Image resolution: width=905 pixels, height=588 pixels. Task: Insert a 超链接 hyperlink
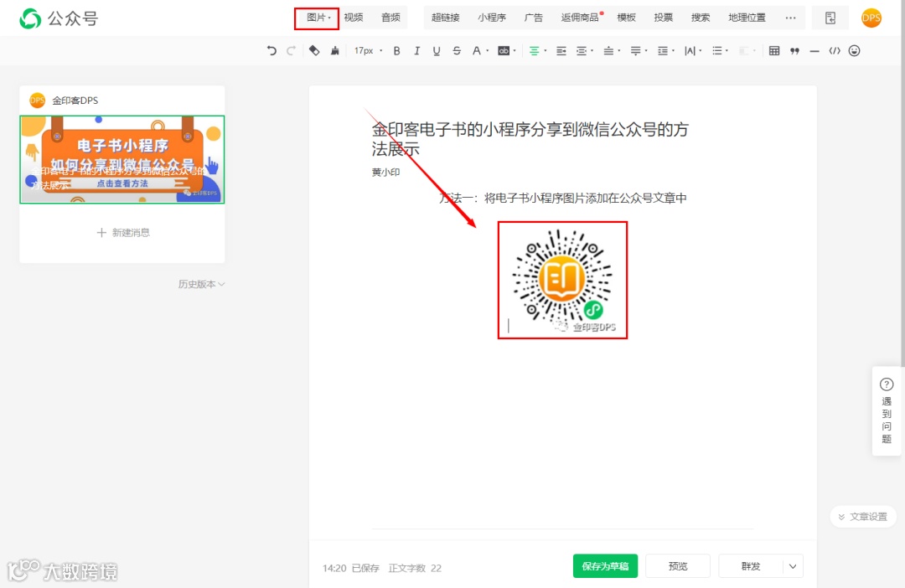click(x=446, y=18)
